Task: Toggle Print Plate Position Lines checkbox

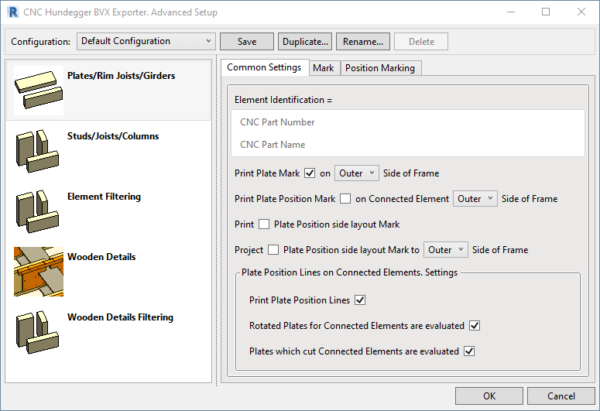Action: 360,300
